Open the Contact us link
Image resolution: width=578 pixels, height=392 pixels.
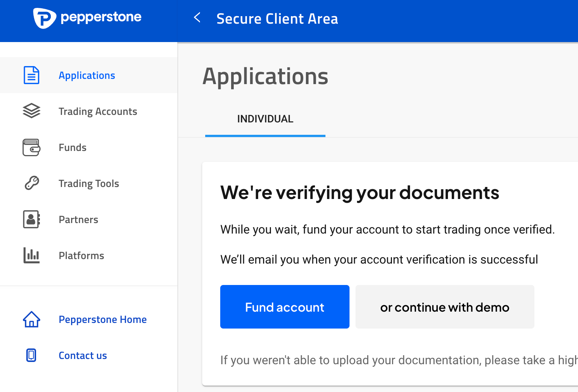coord(83,356)
